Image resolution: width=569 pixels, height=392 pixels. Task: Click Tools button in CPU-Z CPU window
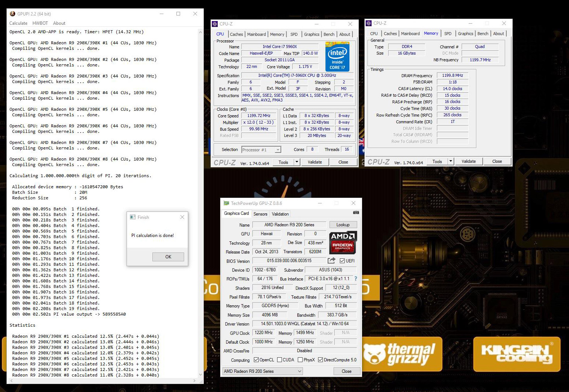pos(283,162)
